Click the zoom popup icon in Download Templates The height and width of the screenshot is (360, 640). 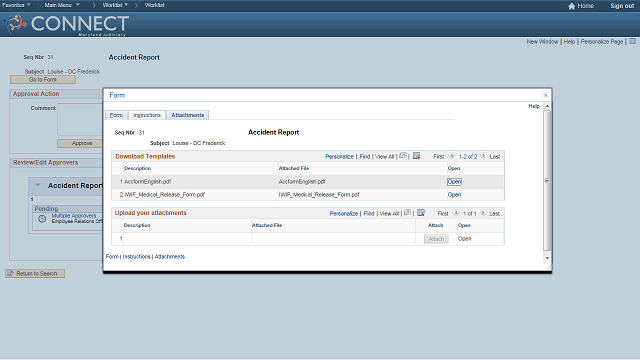[x=403, y=156]
